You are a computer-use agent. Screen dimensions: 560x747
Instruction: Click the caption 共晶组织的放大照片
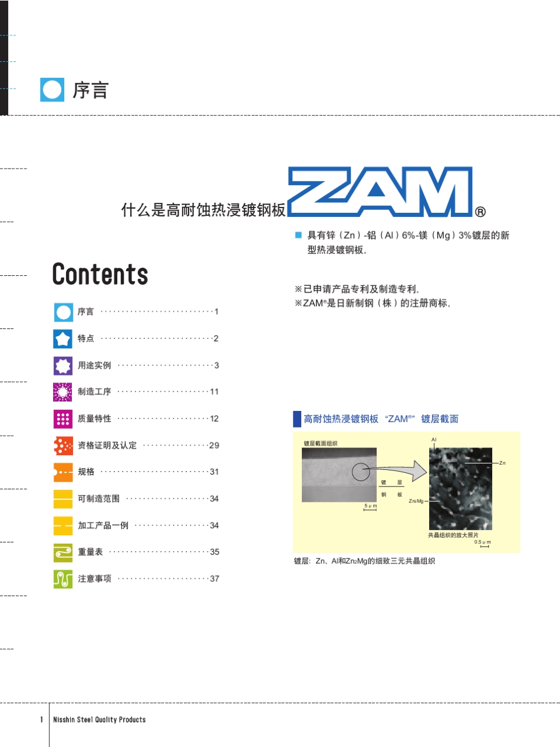tap(453, 535)
